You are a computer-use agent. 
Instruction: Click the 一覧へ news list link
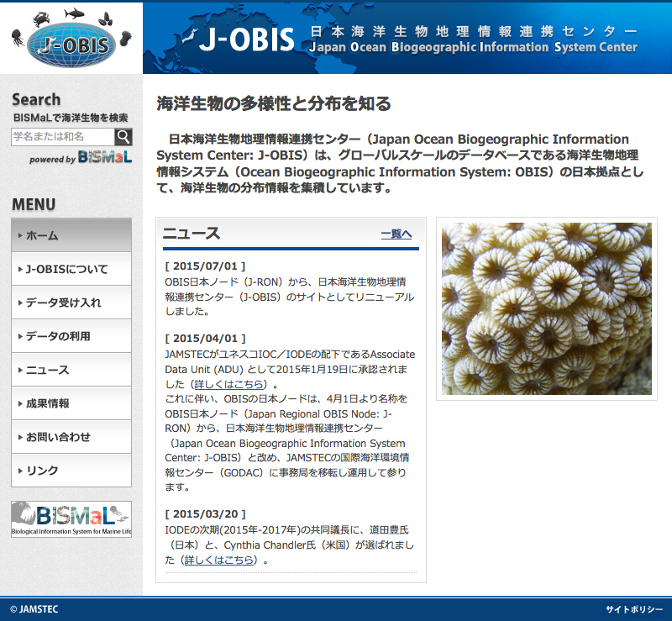coord(396,234)
